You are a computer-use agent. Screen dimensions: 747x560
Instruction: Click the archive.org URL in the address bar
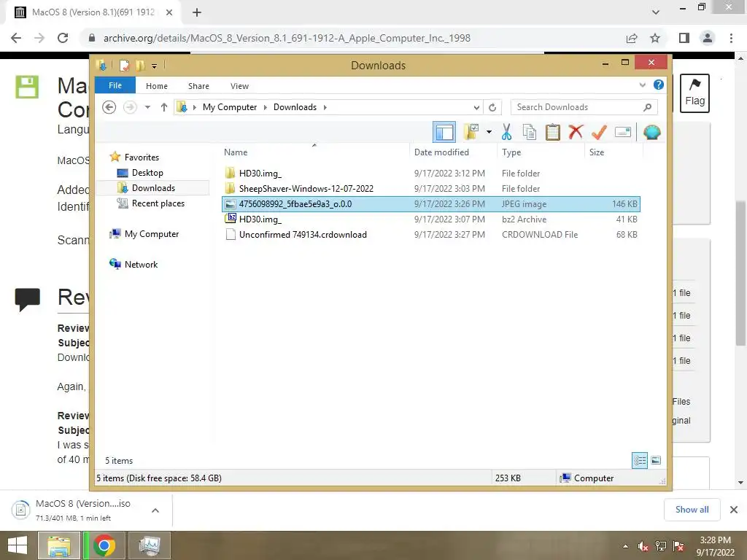pos(287,38)
